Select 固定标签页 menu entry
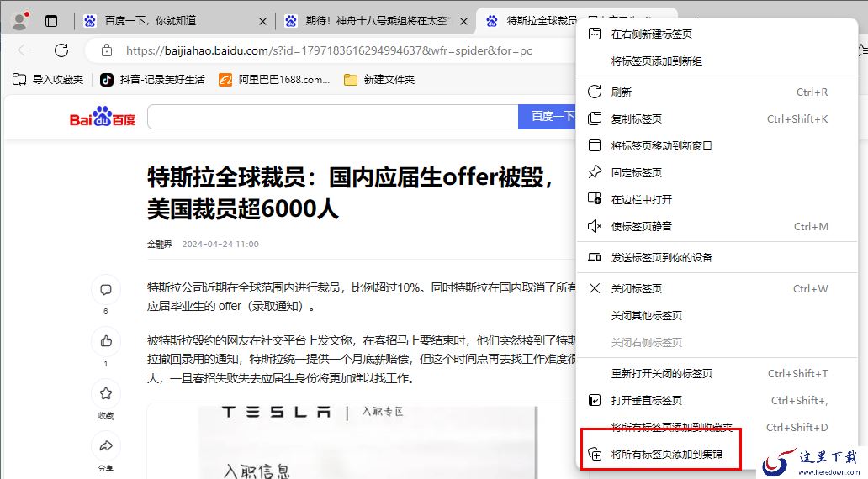The height and width of the screenshot is (479, 868). coord(717,172)
